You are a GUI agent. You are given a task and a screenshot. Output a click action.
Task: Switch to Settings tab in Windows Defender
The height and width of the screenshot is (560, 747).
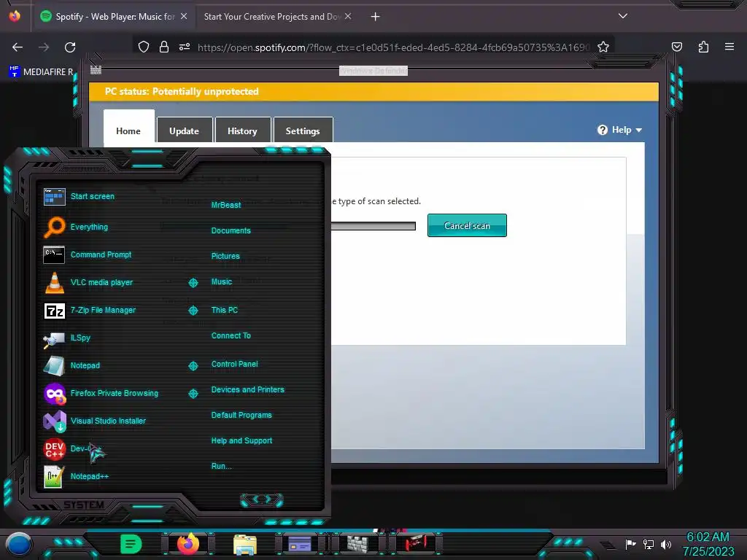(x=303, y=131)
